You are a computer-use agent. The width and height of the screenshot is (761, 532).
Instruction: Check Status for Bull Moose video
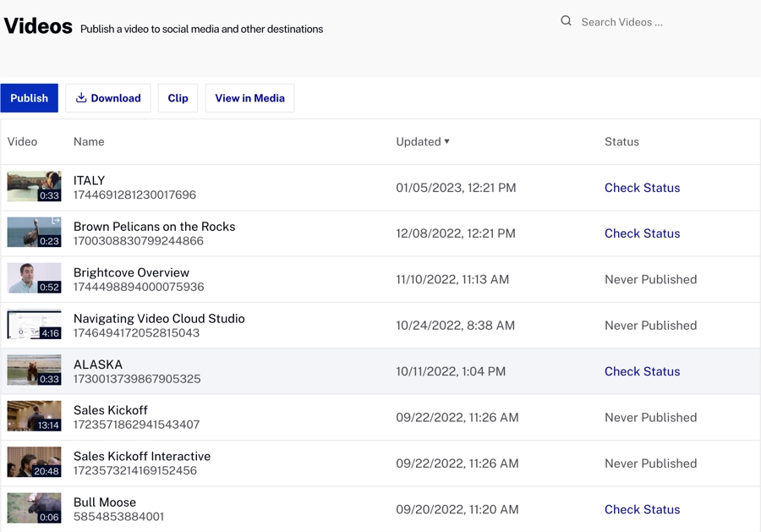click(642, 509)
